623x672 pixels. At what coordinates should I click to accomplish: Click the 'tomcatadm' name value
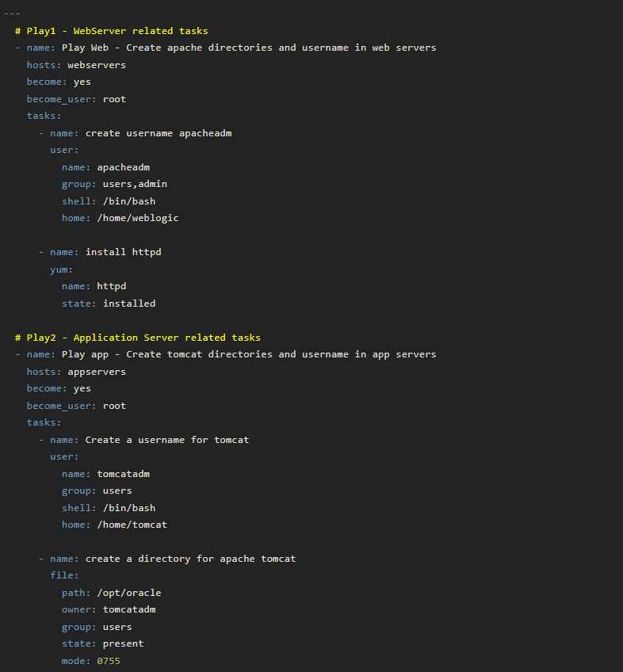click(124, 474)
